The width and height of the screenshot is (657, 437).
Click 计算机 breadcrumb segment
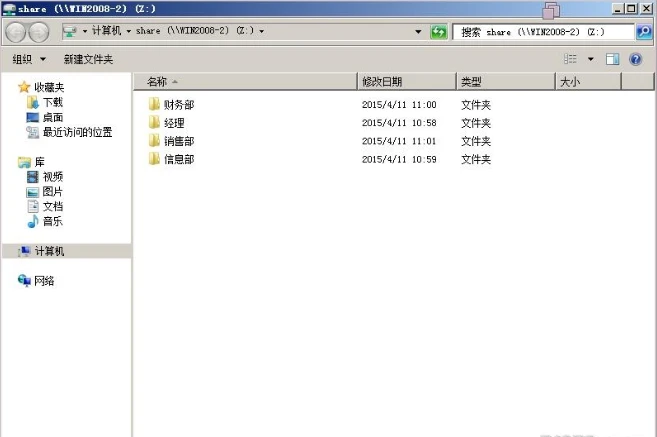(x=107, y=31)
